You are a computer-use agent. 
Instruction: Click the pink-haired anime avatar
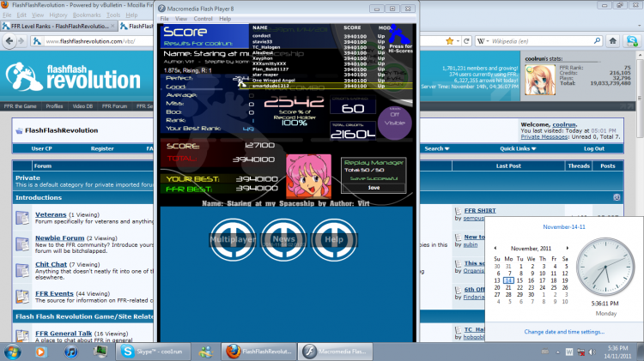(x=308, y=177)
